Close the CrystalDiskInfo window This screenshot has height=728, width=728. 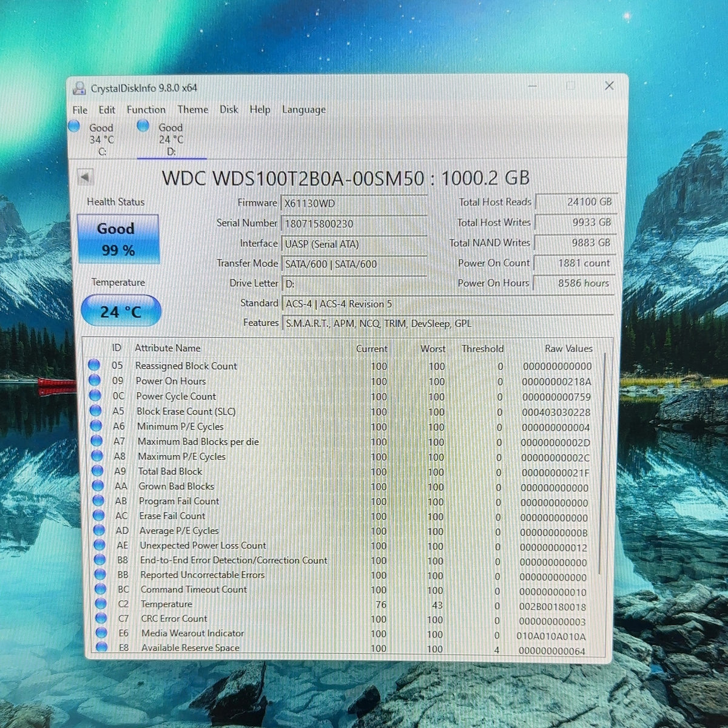(609, 86)
